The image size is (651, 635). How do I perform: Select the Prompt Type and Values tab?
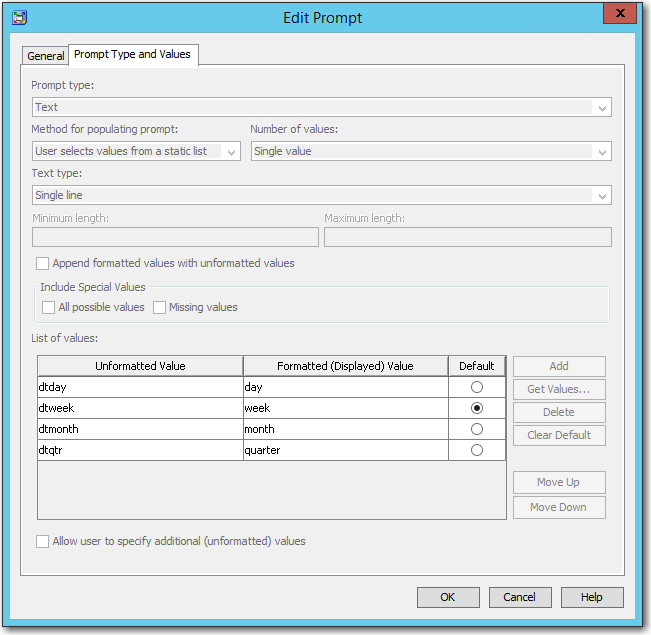tap(132, 54)
